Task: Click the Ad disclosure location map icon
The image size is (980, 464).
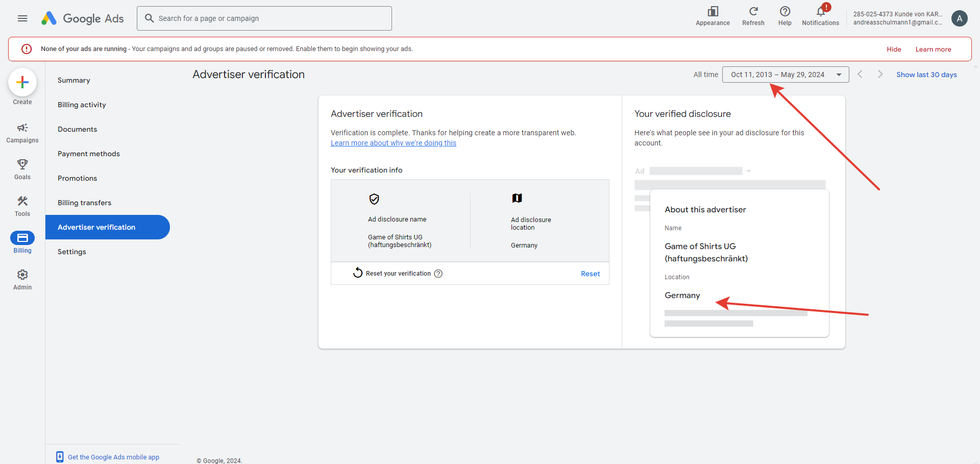Action: coord(517,198)
